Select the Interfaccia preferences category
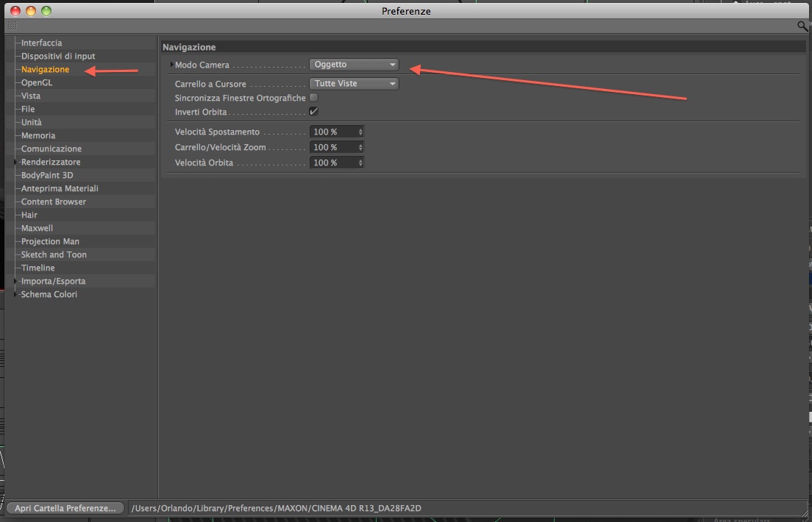 pos(41,43)
